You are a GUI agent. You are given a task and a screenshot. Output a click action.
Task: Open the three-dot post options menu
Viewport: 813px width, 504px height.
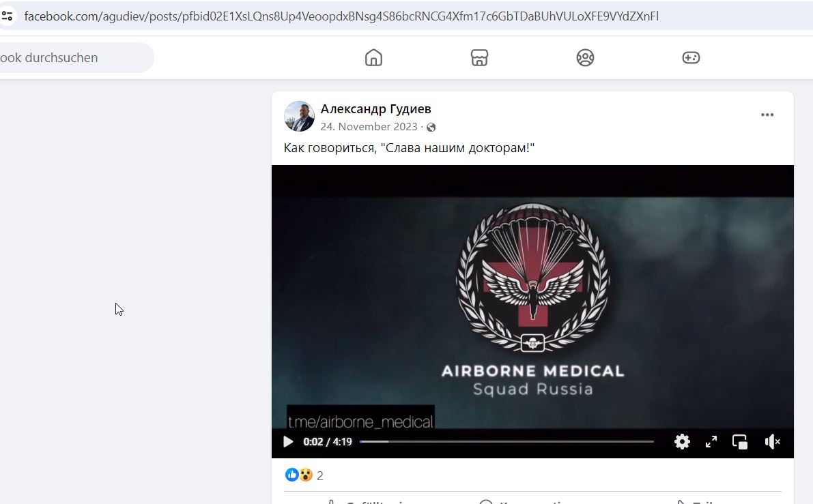point(767,115)
